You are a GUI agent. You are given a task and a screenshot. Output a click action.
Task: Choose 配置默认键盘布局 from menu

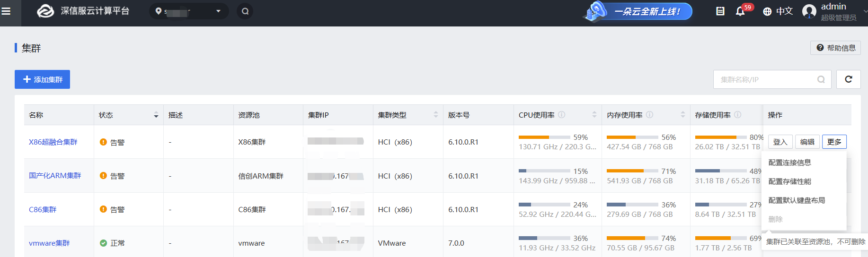tap(797, 200)
